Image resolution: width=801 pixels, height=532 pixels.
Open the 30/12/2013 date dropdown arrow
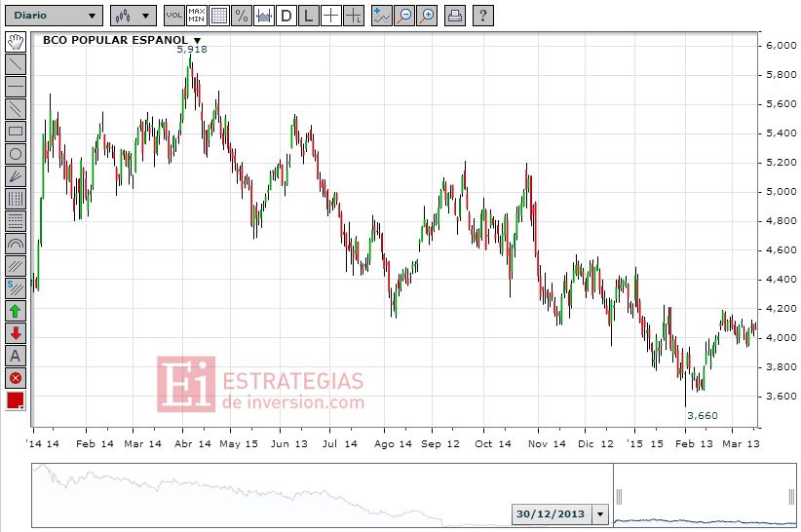[x=600, y=514]
